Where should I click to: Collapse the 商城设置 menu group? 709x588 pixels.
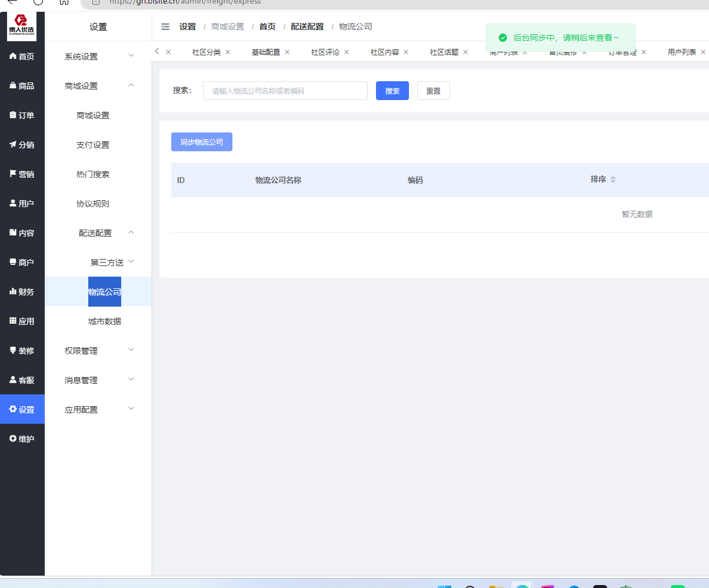pyautogui.click(x=98, y=86)
